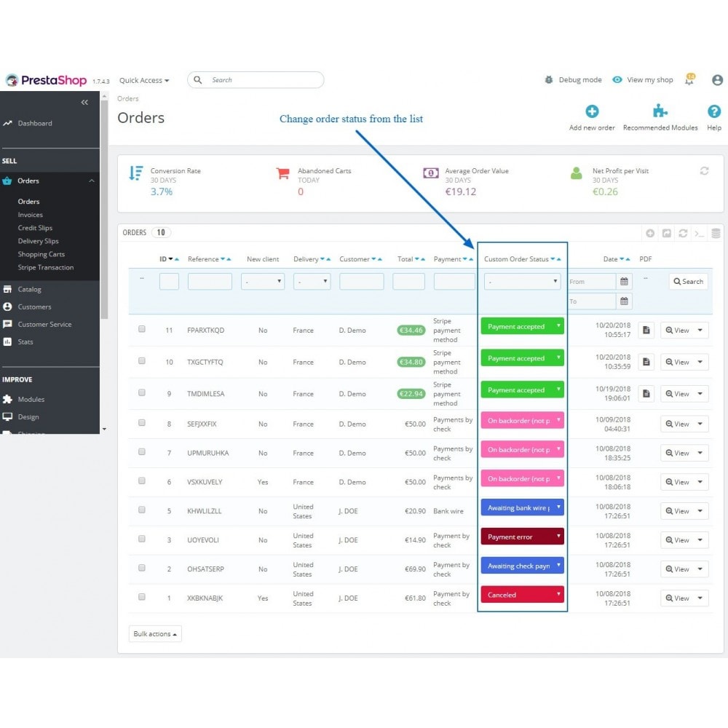The height and width of the screenshot is (728, 728).
Task: Click blue Awaiting bank wire status
Action: (522, 507)
